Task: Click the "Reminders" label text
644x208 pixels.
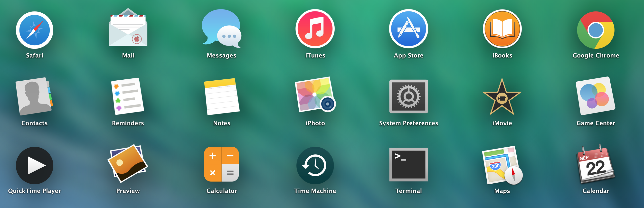Action: [128, 123]
